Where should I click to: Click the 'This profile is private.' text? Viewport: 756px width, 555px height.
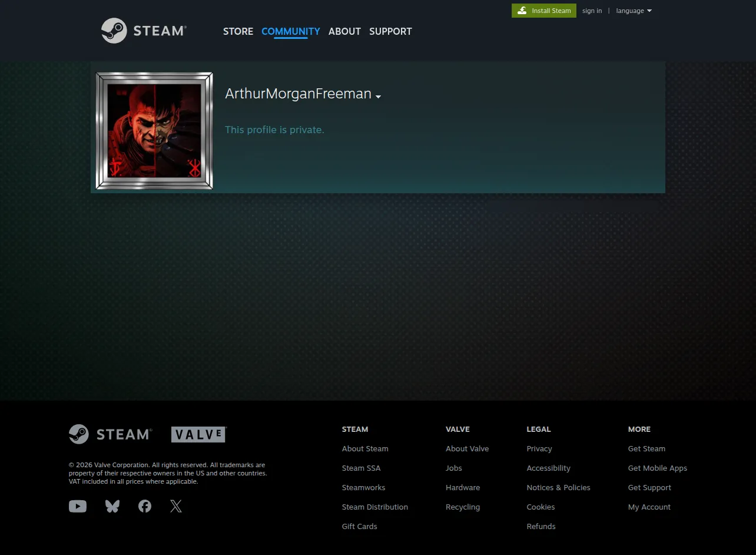click(274, 130)
